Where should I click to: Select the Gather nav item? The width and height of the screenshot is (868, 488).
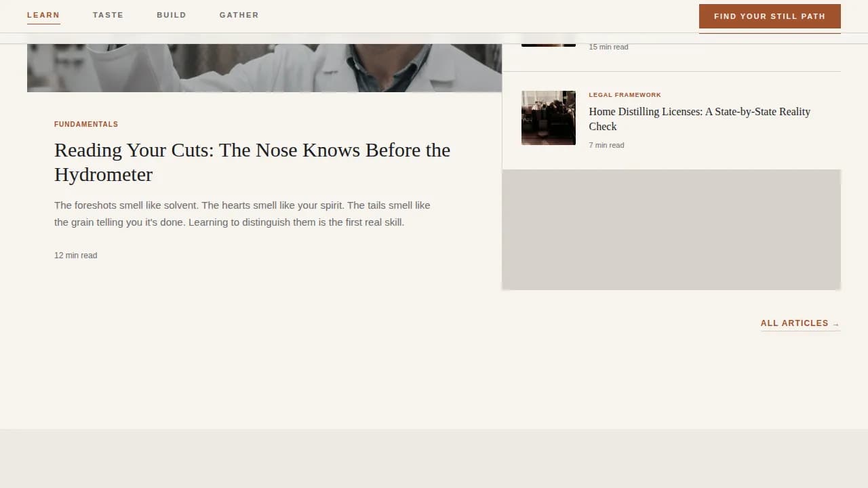[239, 15]
